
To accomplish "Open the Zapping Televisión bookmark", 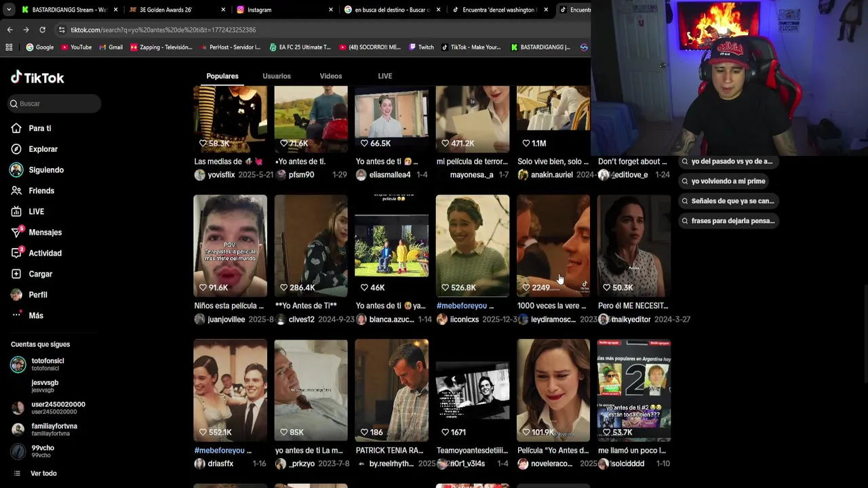I will tap(161, 47).
